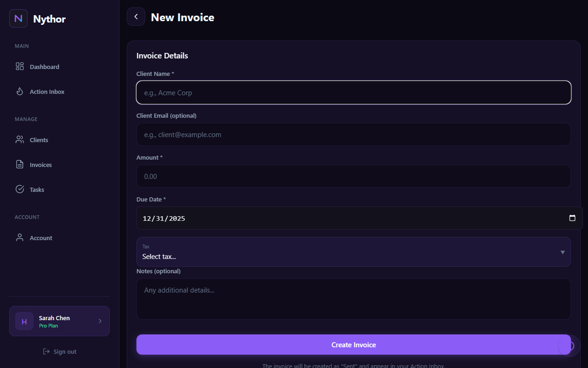The width and height of the screenshot is (588, 368).
Task: Click the Dashboard grid icon
Action: tap(20, 67)
